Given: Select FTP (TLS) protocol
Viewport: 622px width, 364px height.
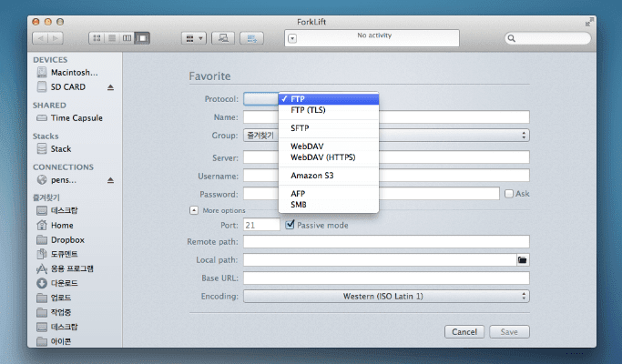Looking at the screenshot, I should pos(329,110).
